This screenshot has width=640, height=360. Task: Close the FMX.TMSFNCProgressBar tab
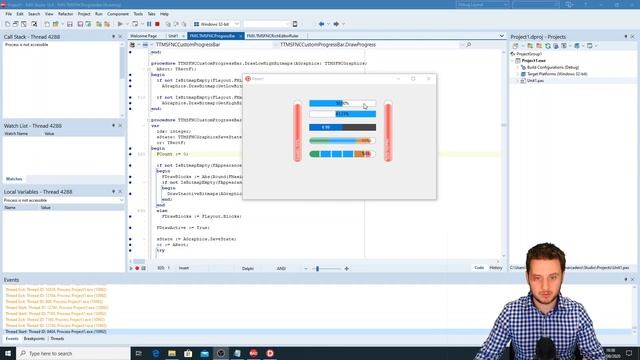pos(240,36)
